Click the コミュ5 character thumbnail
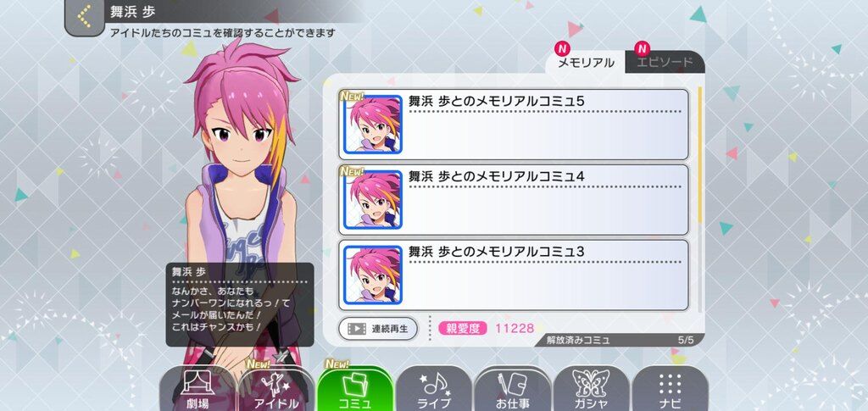868x411 pixels. pos(373,125)
